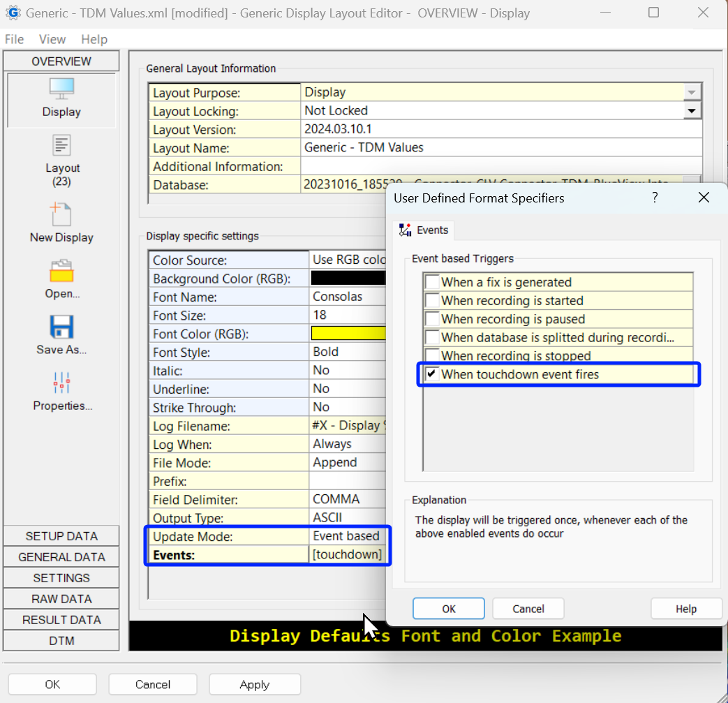
Task: Select the Display monitor icon
Action: [x=61, y=89]
